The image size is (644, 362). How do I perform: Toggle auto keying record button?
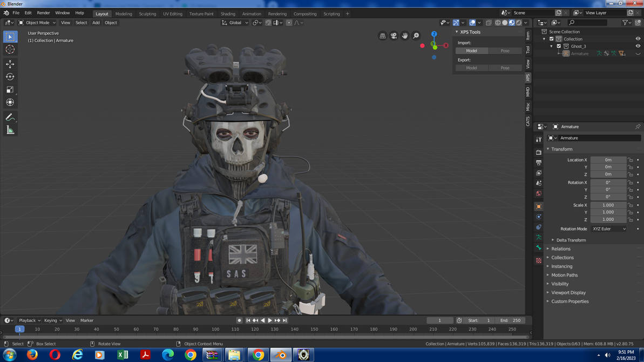pyautogui.click(x=240, y=320)
